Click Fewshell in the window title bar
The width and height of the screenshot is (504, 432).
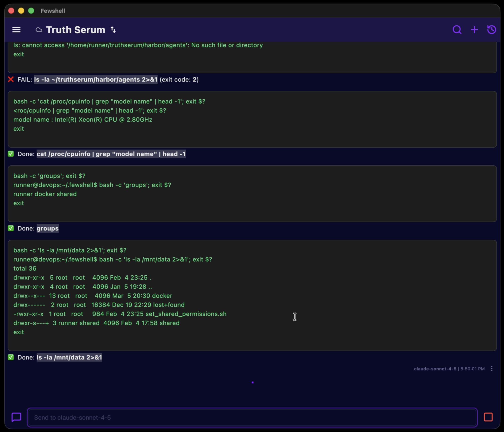53,11
